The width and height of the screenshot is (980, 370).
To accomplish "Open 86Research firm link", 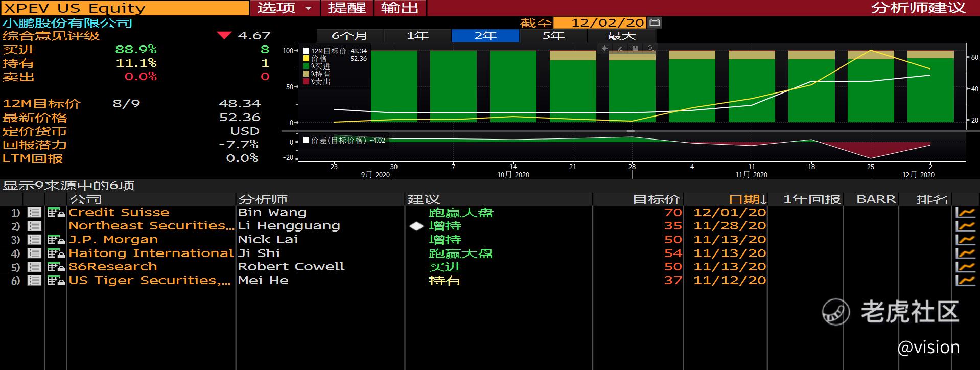I will tap(113, 267).
